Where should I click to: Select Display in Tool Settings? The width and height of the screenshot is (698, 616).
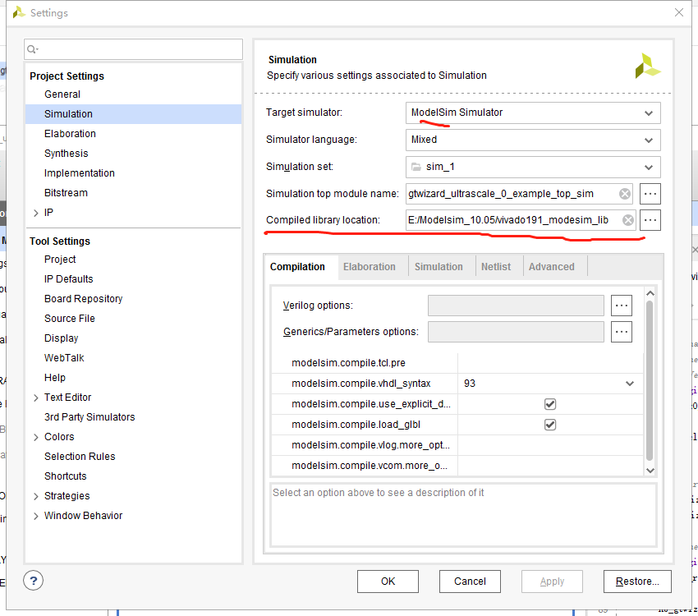pos(61,338)
